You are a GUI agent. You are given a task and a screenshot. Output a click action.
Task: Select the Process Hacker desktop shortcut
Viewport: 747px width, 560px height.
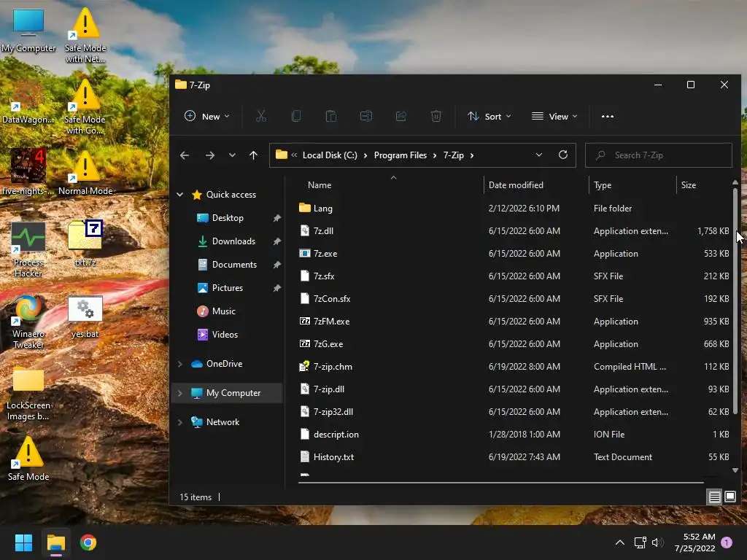coord(28,249)
